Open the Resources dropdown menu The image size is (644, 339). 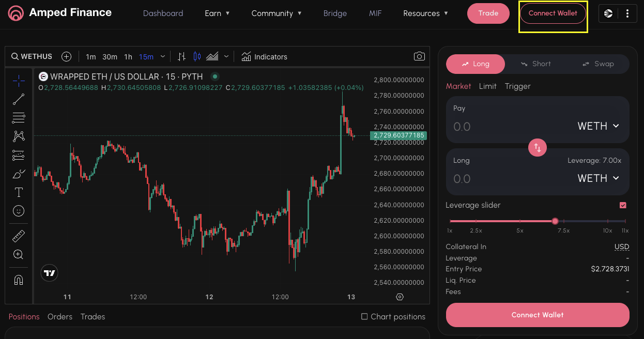(425, 13)
